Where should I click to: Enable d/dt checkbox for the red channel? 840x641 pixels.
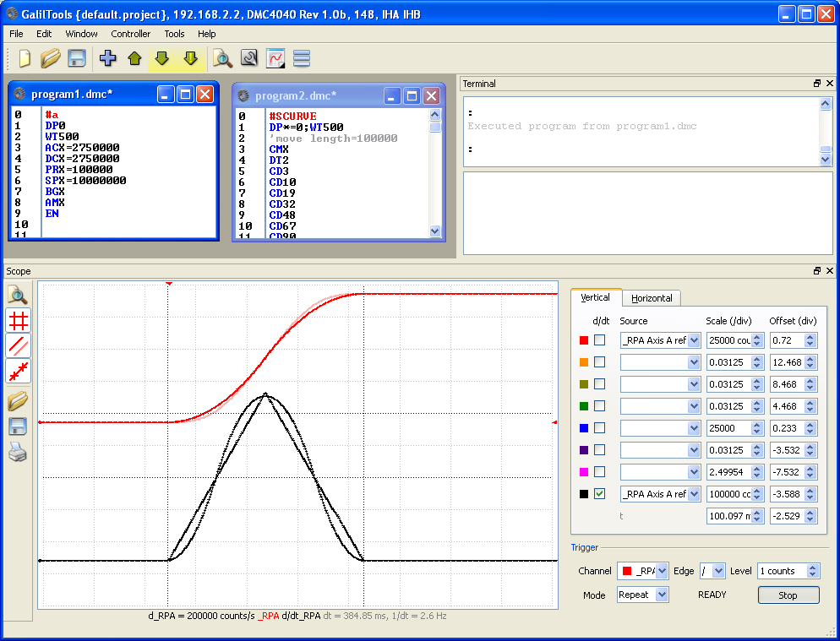(x=599, y=340)
